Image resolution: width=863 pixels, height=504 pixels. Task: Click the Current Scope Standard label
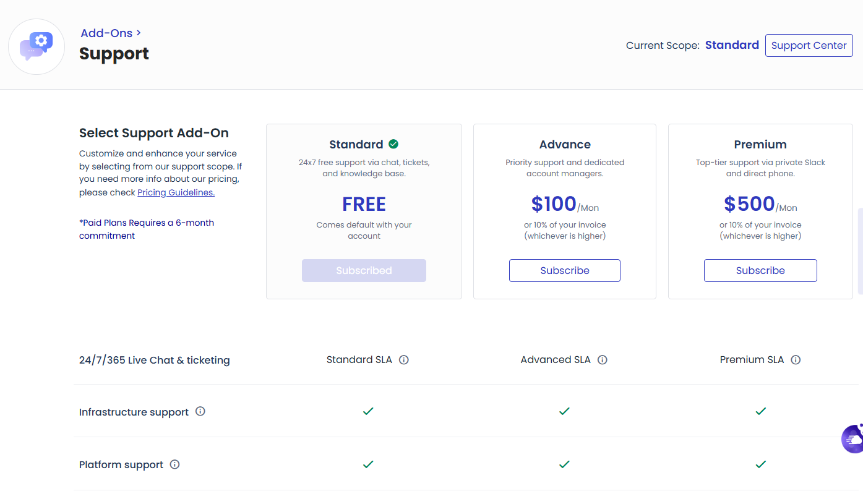732,45
